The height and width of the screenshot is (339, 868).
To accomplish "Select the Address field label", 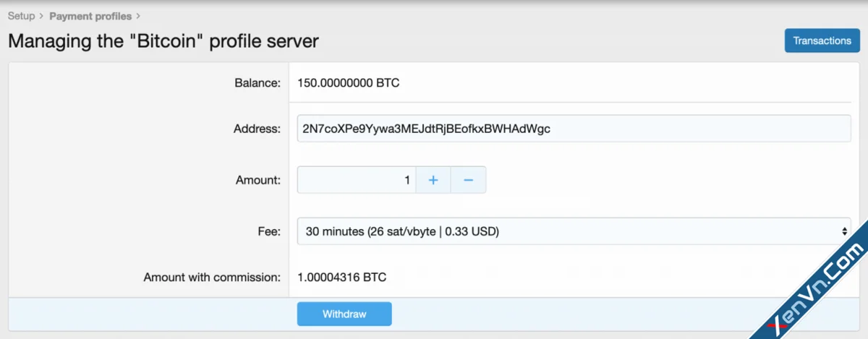I will click(257, 129).
